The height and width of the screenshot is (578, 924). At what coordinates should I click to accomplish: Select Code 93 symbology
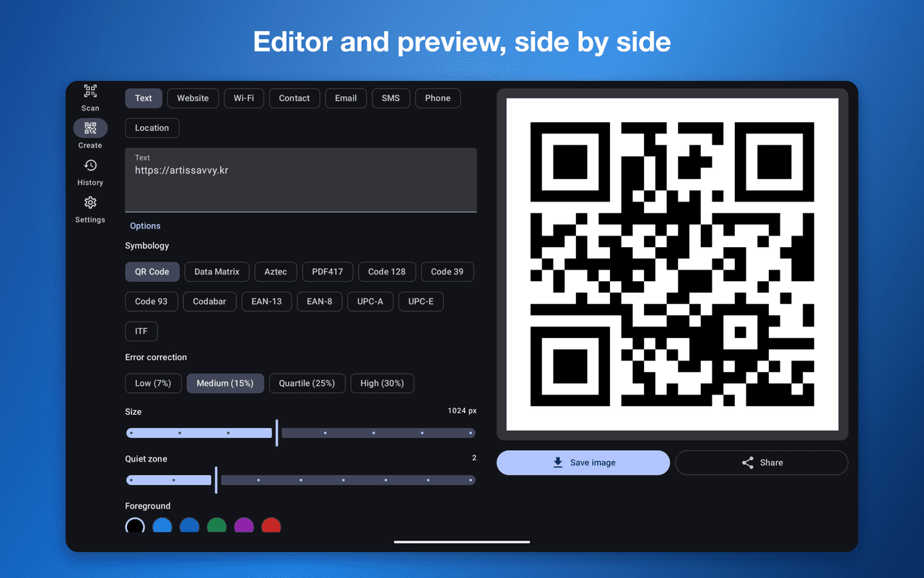tap(152, 301)
